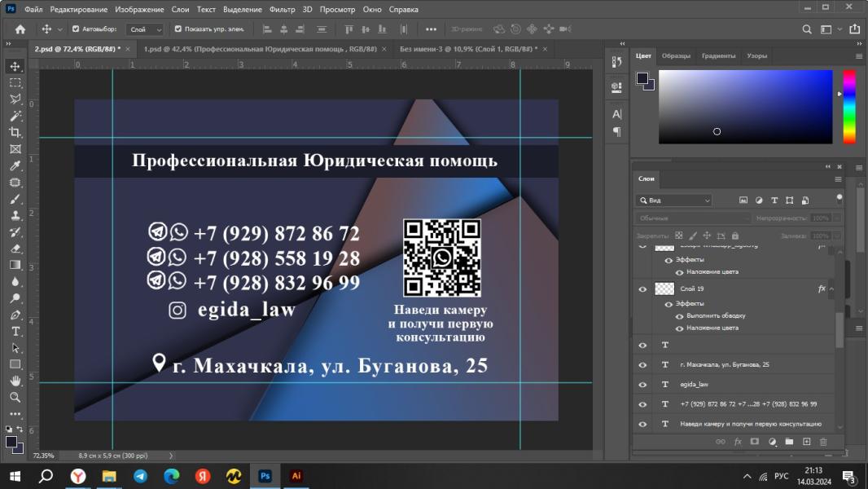Viewport: 868px width, 489px height.
Task: Open the Фильтр menu
Action: tap(283, 10)
